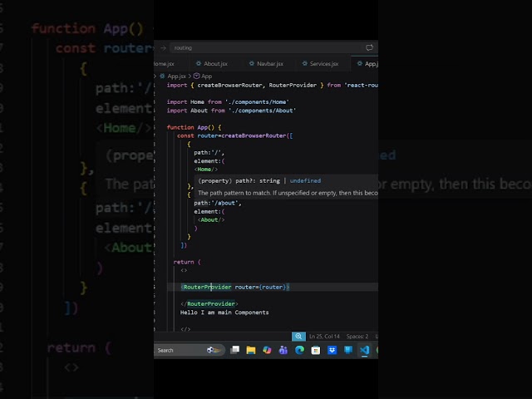This screenshot has height=399, width=532.
Task: Click the 'return (' line
Action: tap(187, 262)
